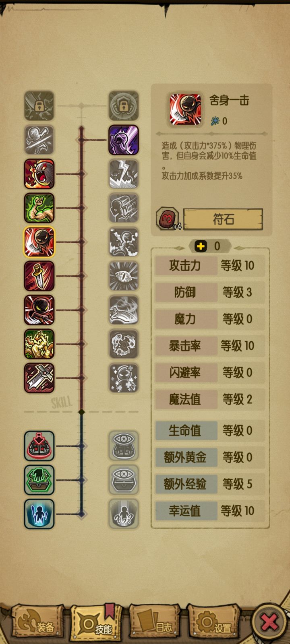Upgrade the 幸运值 luck stat row
This screenshot has height=644, width=290.
210,511
